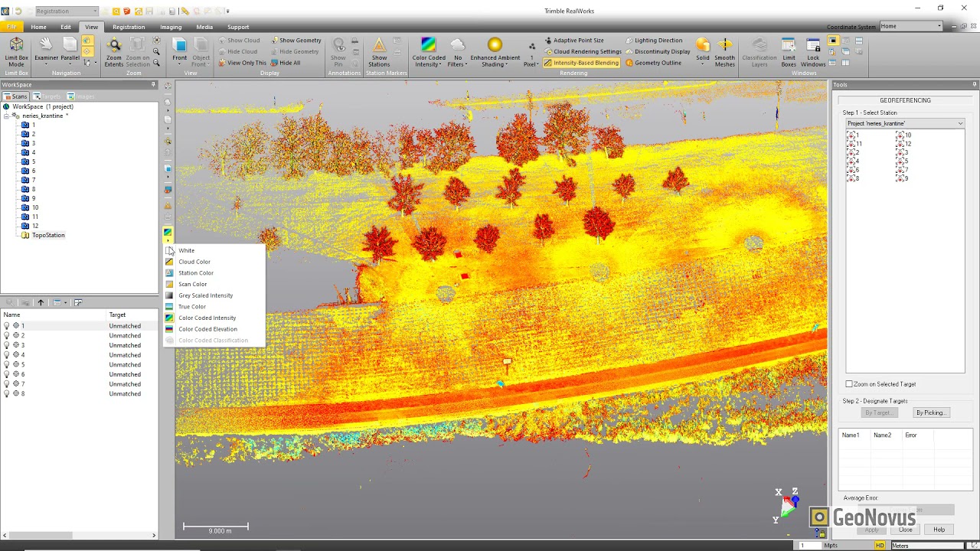Open Enhanced Ambient Shading dropdown

pos(495,52)
